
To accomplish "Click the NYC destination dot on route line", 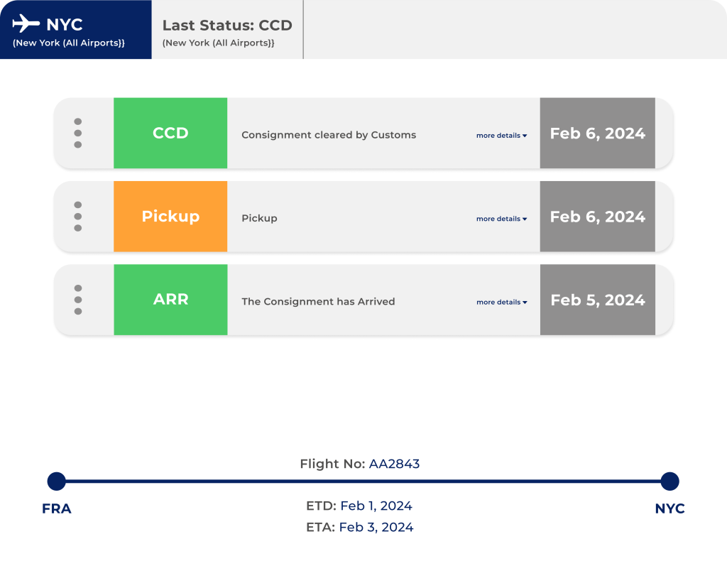I will (670, 481).
